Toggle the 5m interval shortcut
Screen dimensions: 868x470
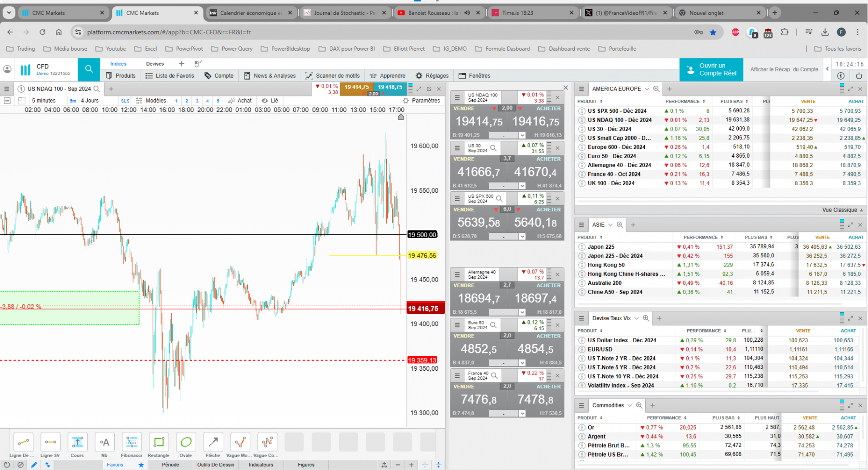[73, 101]
